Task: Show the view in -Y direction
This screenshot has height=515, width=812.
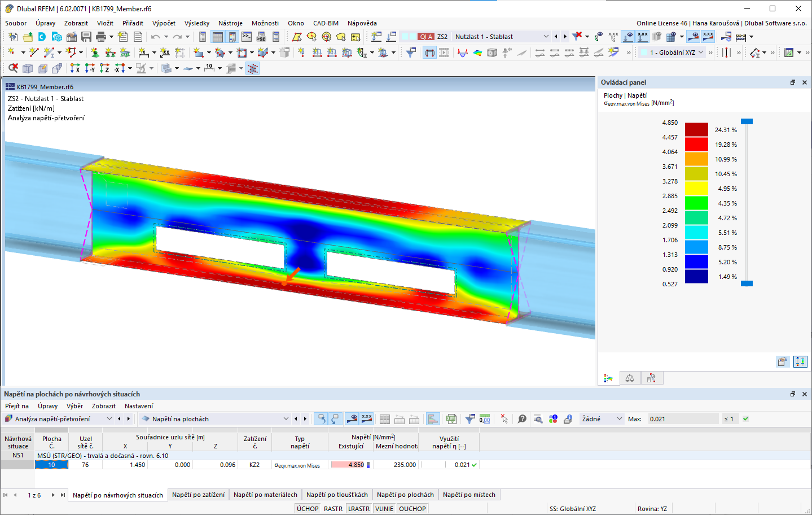Action: [90, 68]
